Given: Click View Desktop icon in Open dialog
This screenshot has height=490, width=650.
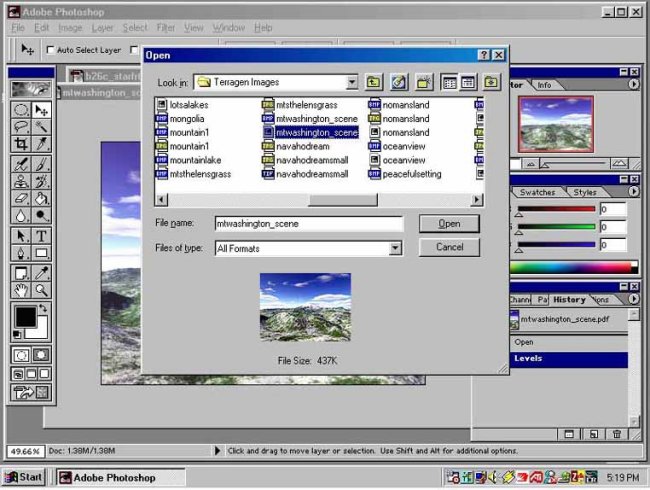Looking at the screenshot, I should coord(398,82).
